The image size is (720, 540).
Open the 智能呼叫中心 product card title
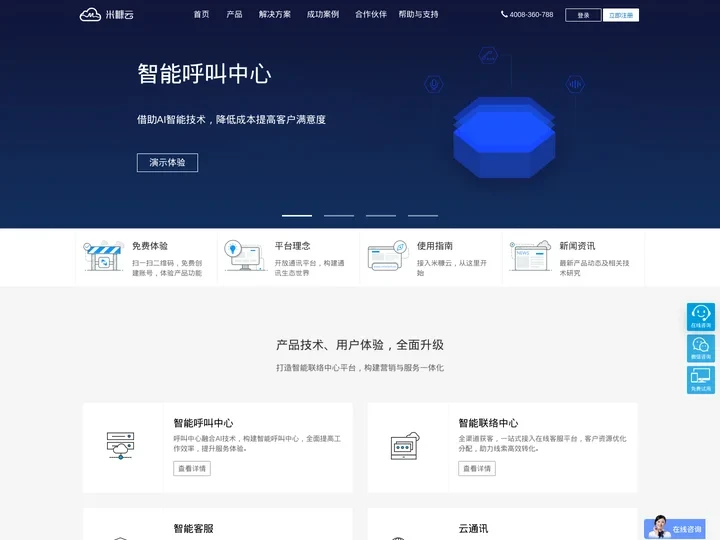pos(203,423)
